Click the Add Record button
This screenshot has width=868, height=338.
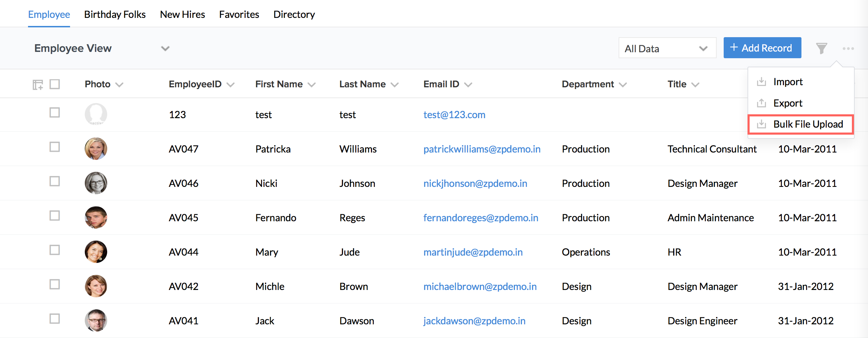click(762, 48)
